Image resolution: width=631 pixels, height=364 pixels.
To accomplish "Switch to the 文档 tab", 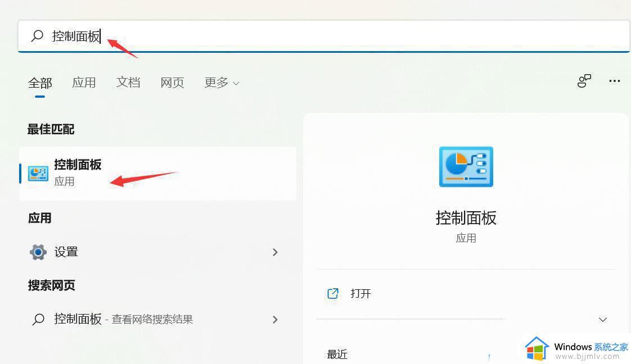I will (x=128, y=83).
